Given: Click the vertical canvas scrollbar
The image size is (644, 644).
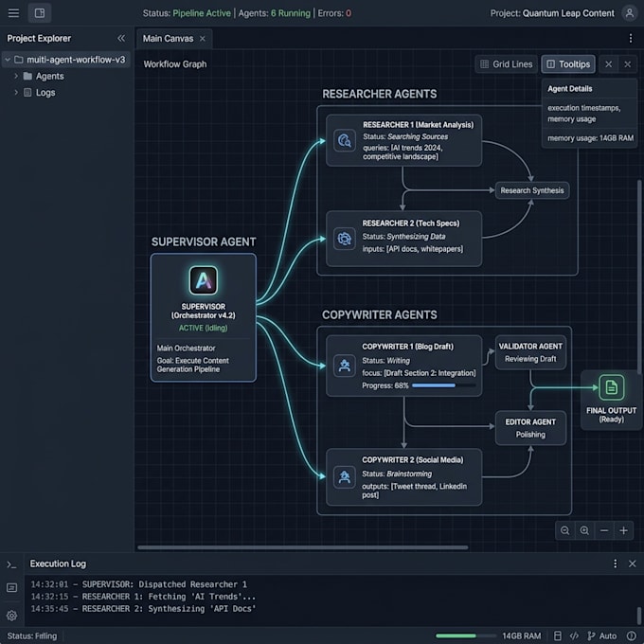Looking at the screenshot, I should pyautogui.click(x=639, y=277).
